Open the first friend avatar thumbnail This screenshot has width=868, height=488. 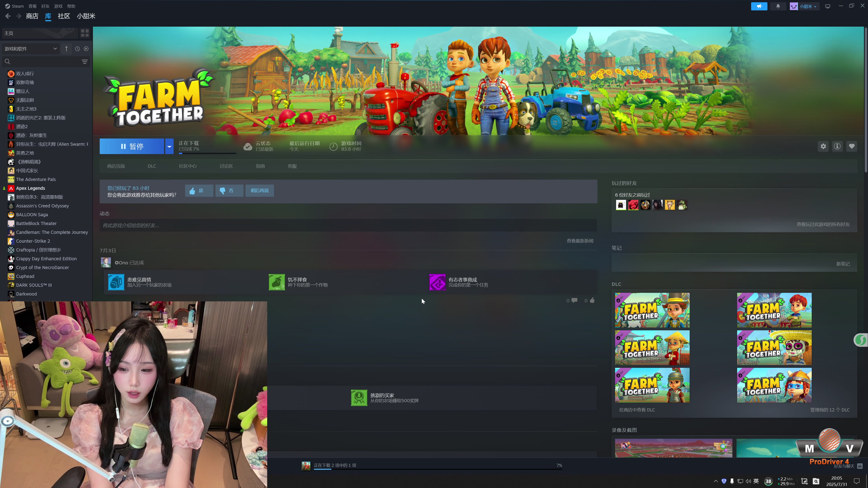pos(621,205)
